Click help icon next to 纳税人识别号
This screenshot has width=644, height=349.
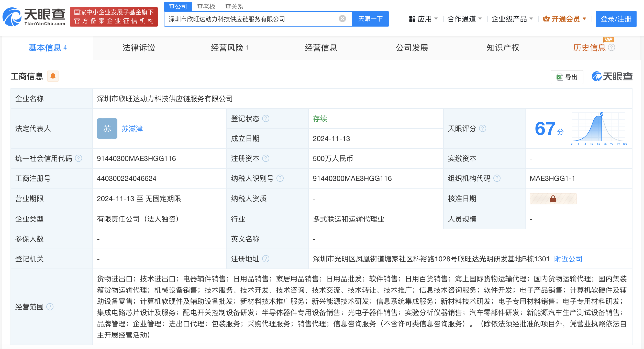[x=280, y=178]
